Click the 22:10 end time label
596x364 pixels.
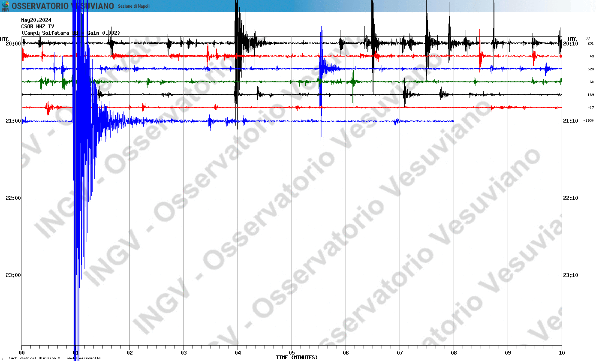[x=570, y=198]
